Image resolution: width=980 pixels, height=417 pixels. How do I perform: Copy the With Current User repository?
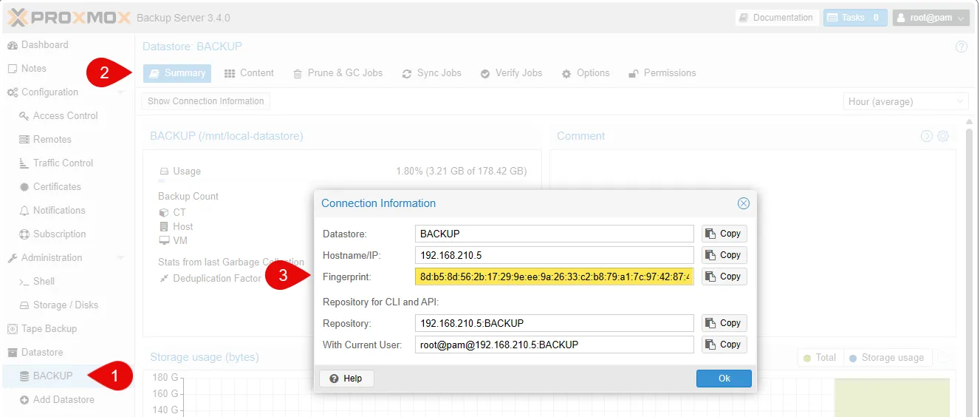tap(724, 345)
